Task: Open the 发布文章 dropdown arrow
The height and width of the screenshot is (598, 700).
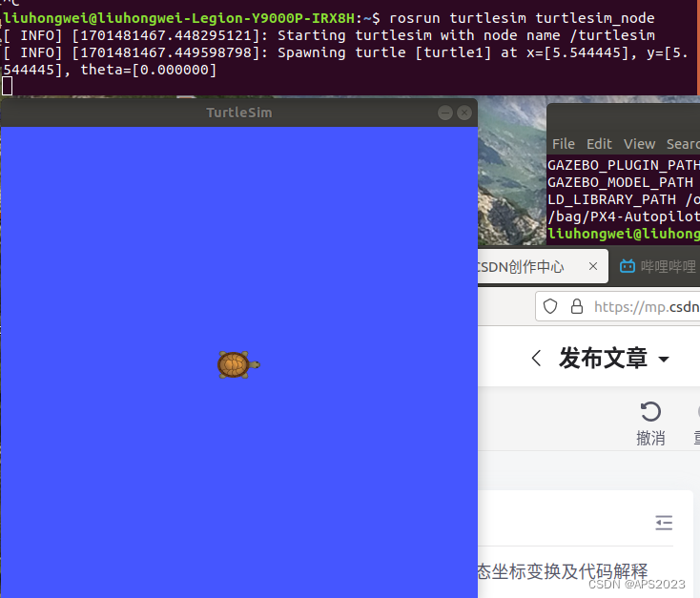Action: pyautogui.click(x=664, y=359)
